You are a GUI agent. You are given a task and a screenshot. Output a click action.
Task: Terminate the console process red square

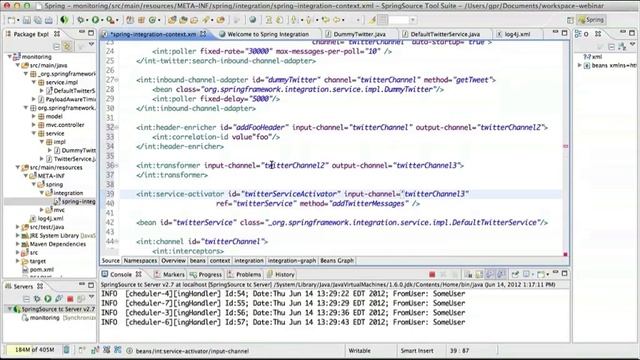tap(432, 274)
